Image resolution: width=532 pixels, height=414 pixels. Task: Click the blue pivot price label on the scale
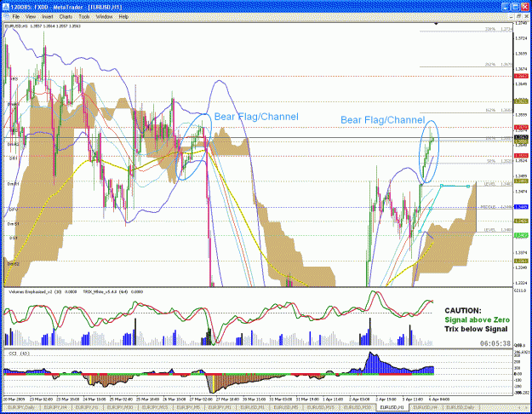pos(521,207)
